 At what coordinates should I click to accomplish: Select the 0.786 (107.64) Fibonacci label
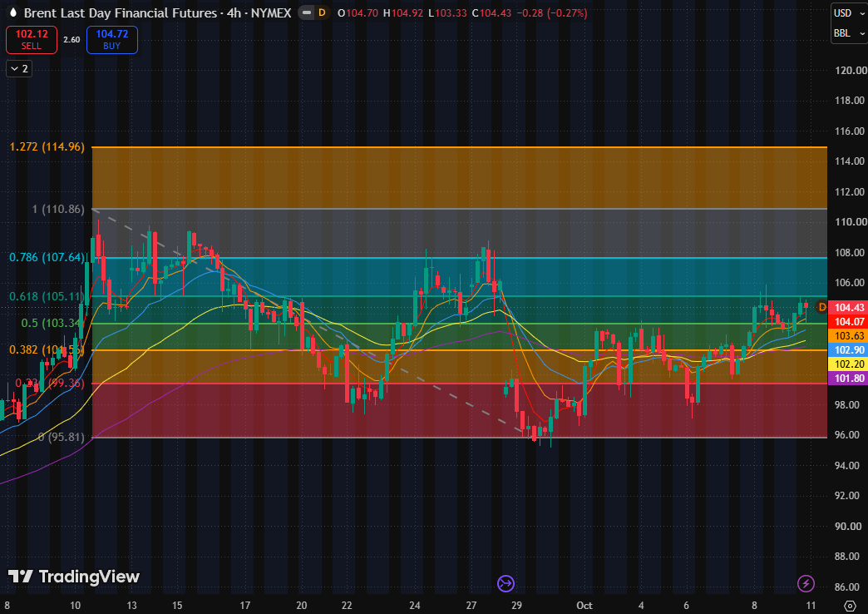[x=47, y=257]
